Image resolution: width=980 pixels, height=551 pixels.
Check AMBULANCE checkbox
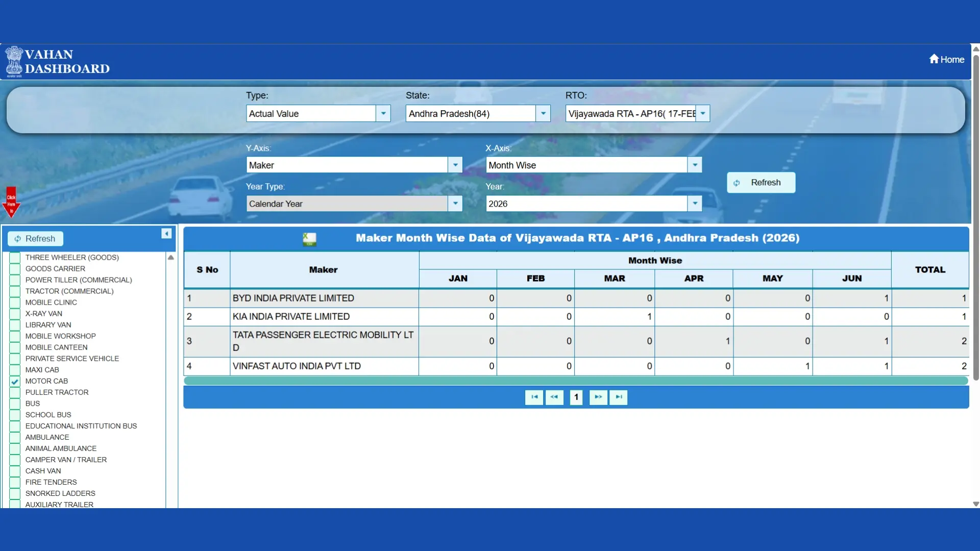[15, 437]
